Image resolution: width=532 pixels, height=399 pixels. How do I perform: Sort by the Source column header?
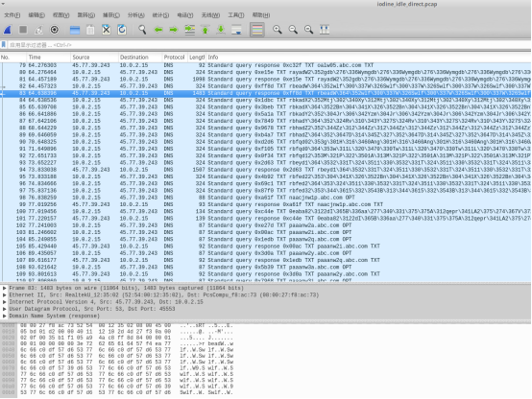pos(94,58)
